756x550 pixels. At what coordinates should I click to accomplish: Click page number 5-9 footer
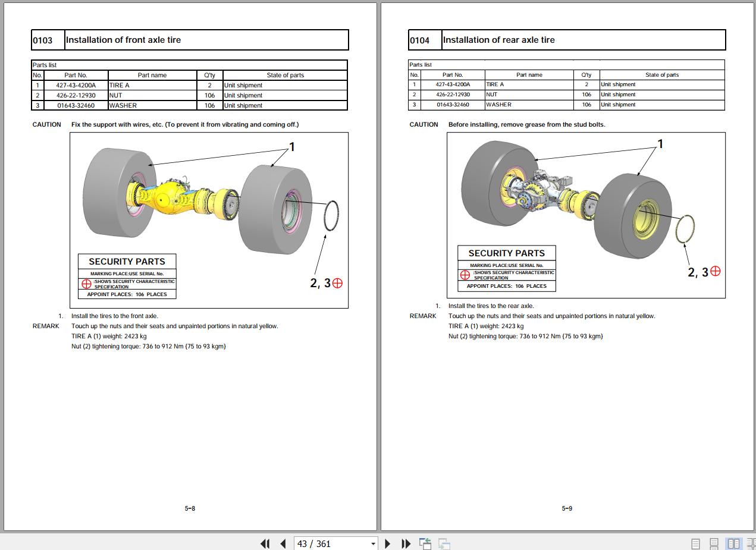point(567,508)
